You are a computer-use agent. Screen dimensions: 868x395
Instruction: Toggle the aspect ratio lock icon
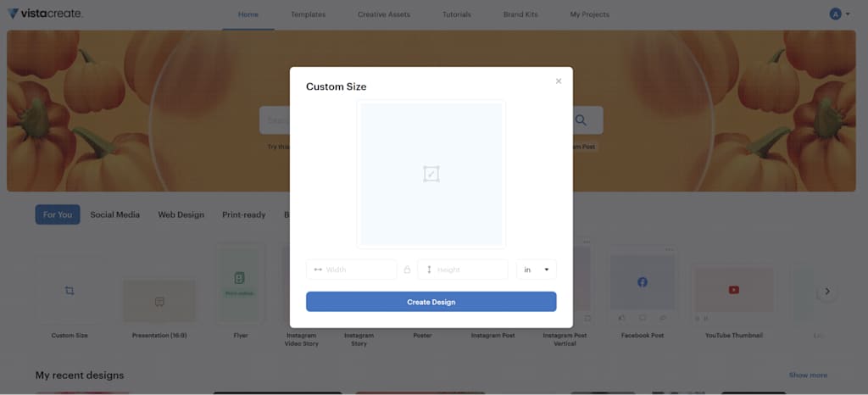[x=408, y=270]
